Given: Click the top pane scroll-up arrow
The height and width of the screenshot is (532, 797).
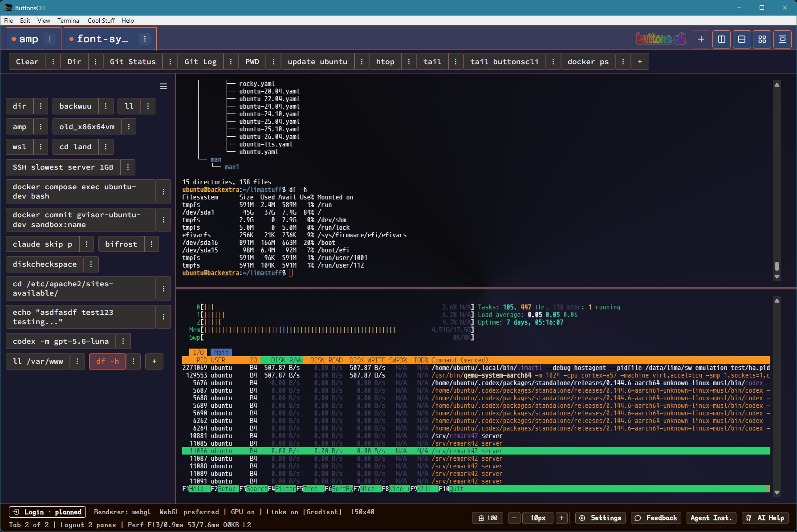Looking at the screenshot, I should click(x=777, y=85).
